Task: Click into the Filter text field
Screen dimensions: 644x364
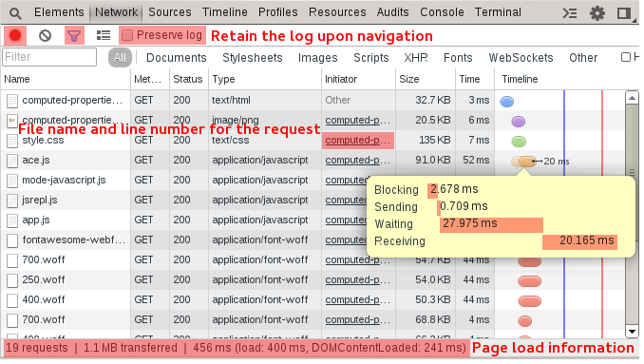Action: [49, 57]
